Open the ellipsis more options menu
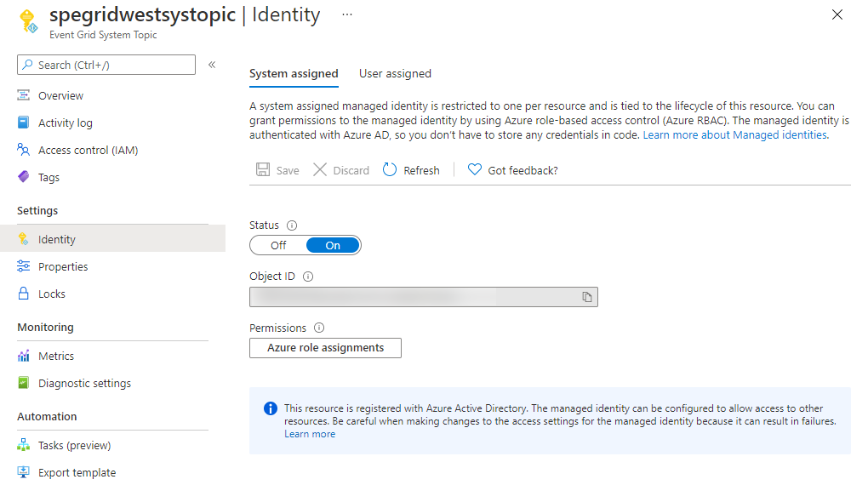 (x=346, y=15)
